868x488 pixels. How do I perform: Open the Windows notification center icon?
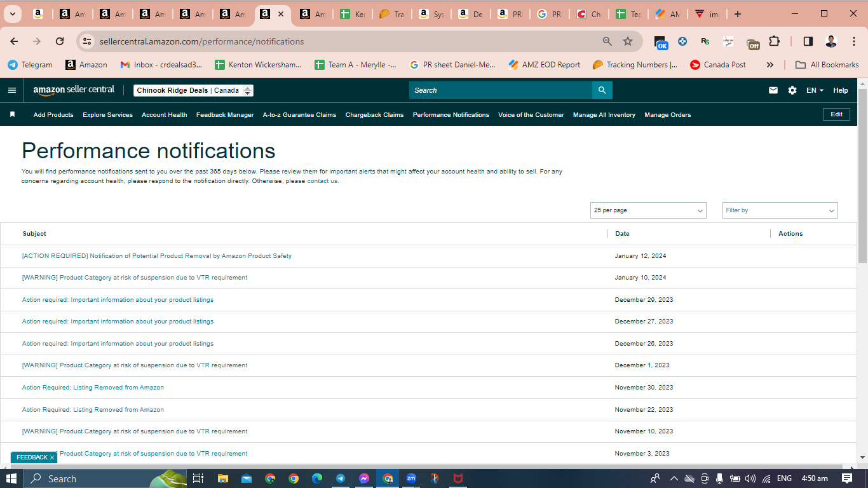tap(847, 478)
